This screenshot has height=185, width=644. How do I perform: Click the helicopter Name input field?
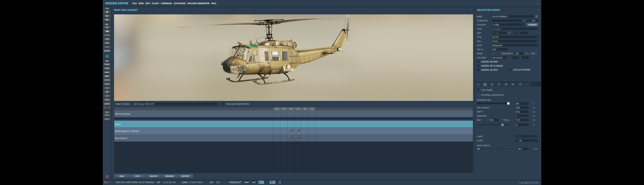coord(512,16)
